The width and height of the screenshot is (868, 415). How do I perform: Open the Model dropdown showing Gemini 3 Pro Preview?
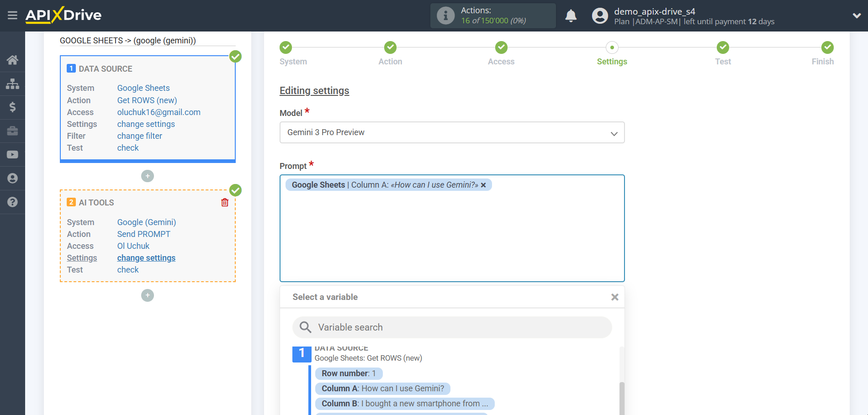[x=452, y=132]
